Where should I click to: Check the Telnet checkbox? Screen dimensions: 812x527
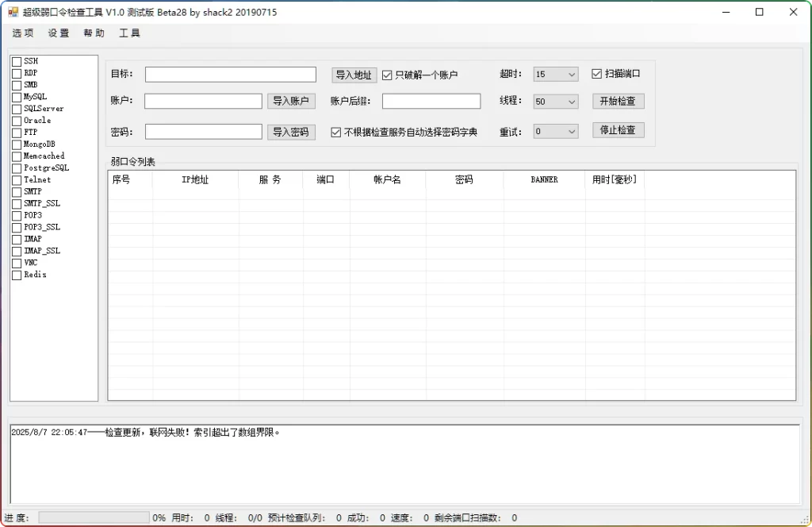pos(17,180)
